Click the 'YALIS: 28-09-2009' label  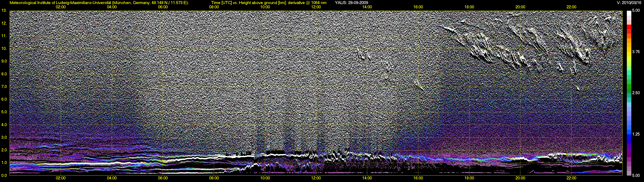[x=351, y=3]
